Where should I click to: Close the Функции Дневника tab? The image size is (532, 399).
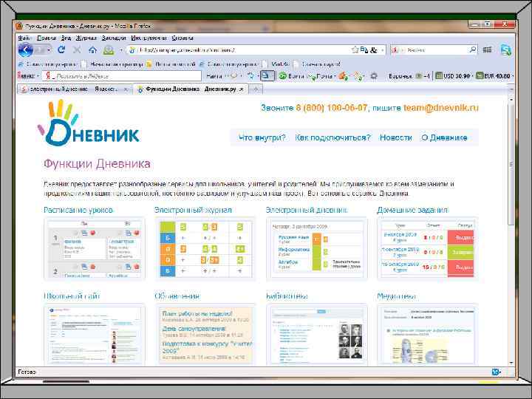tap(242, 89)
